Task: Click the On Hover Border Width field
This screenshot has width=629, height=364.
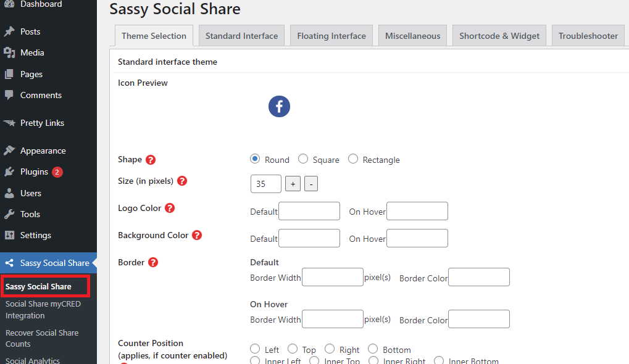Action: pos(333,319)
